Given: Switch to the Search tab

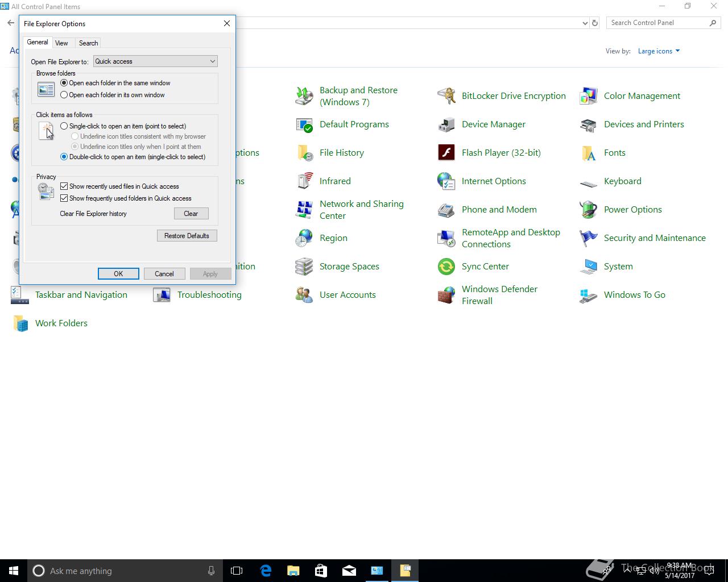Looking at the screenshot, I should (88, 43).
